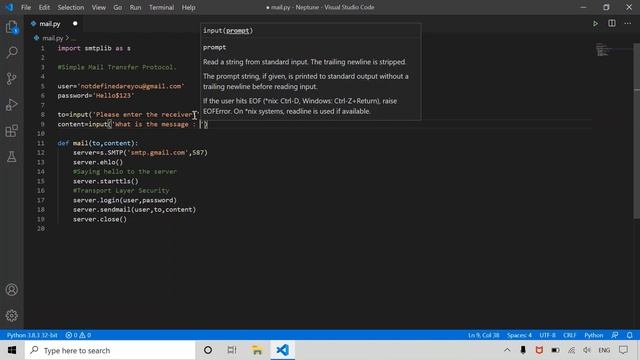This screenshot has height=360, width=640.
Task: Close the unsaved mail.py tab dot
Action: tap(75, 24)
